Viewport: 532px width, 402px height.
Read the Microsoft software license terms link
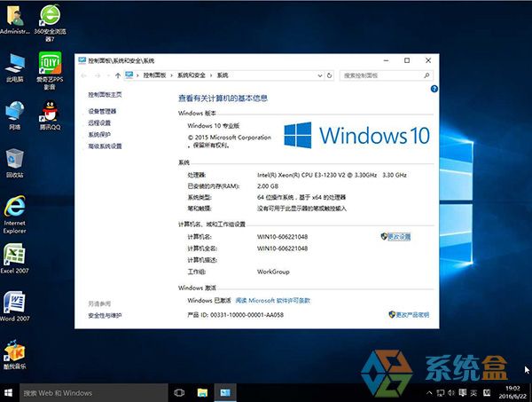tap(273, 301)
